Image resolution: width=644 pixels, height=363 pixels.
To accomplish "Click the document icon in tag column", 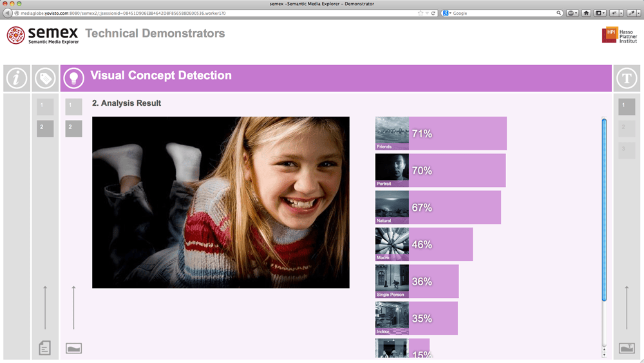I will 44,348.
